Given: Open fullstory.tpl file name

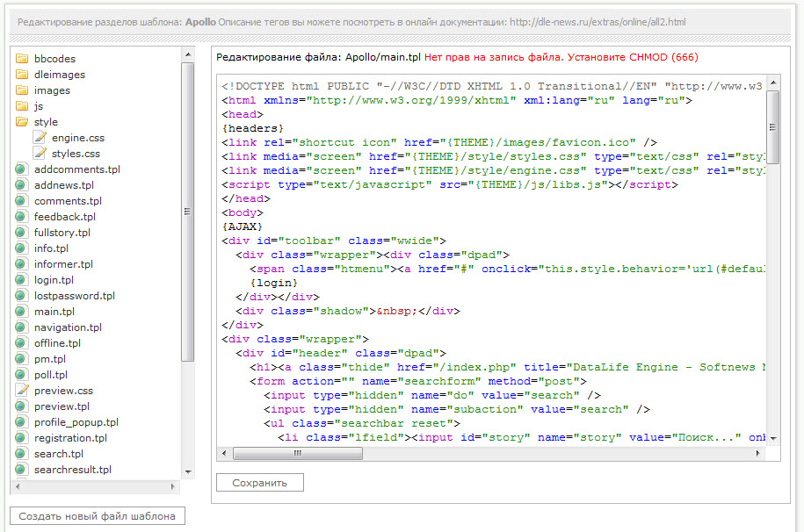Looking at the screenshot, I should (62, 233).
